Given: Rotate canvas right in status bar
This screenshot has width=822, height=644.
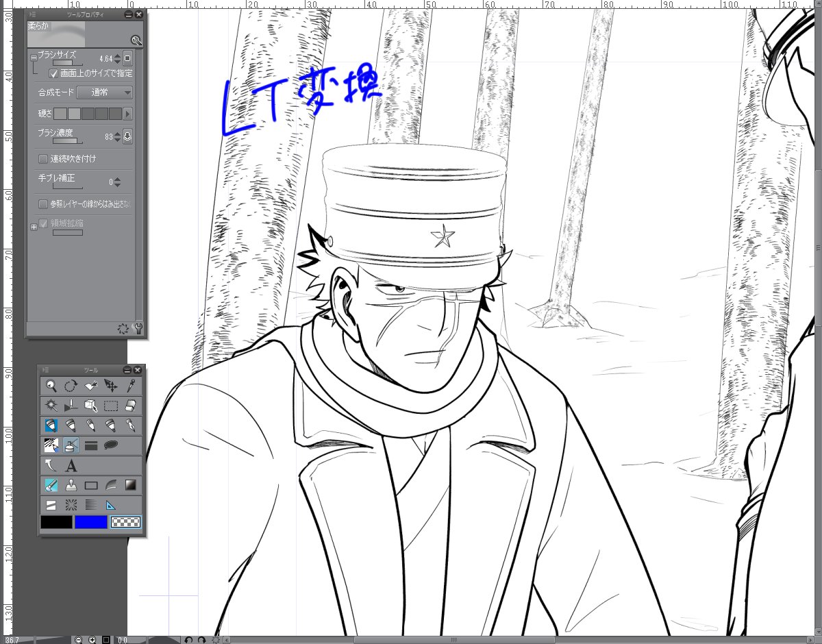Looking at the screenshot, I should pos(201,640).
